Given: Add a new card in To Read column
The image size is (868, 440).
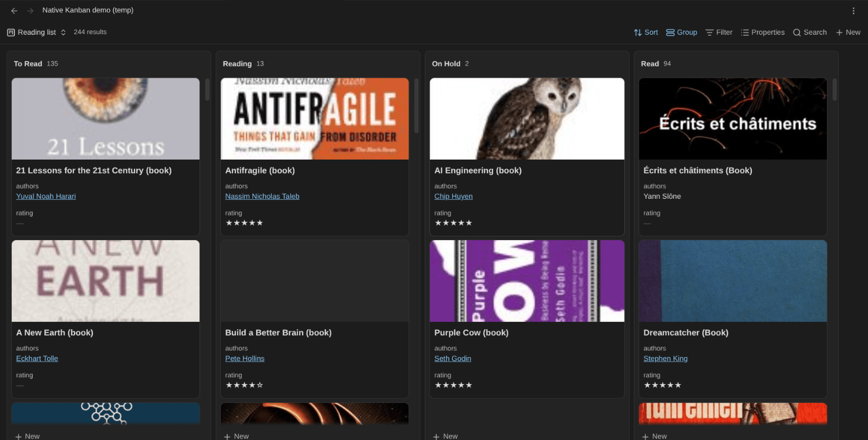Looking at the screenshot, I should pyautogui.click(x=27, y=436).
